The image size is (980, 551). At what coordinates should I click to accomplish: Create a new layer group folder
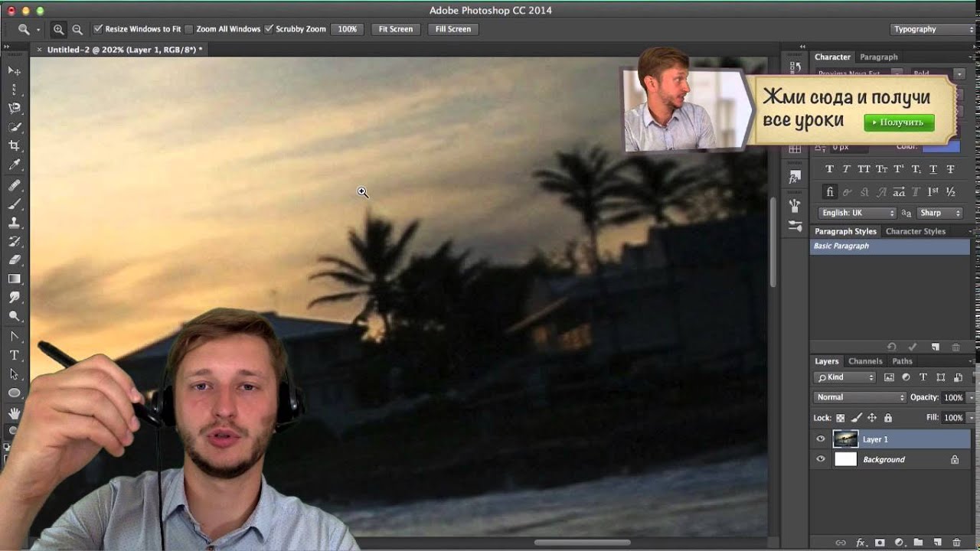[x=918, y=542]
